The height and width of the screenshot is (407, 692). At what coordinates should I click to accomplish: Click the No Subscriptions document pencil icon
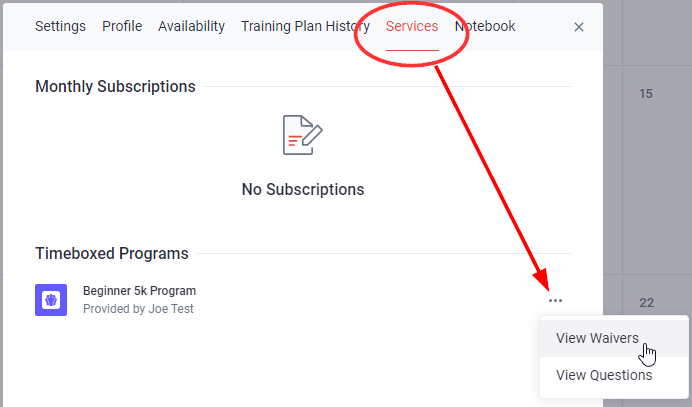click(303, 135)
